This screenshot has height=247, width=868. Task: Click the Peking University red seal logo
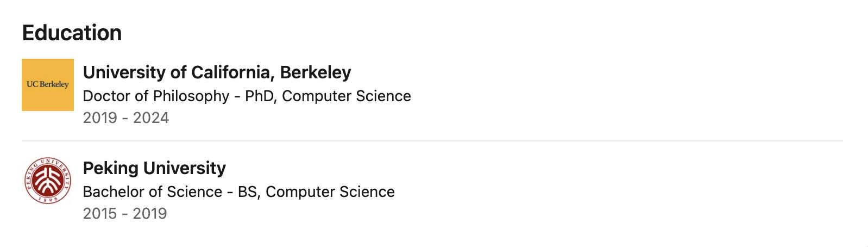click(48, 181)
